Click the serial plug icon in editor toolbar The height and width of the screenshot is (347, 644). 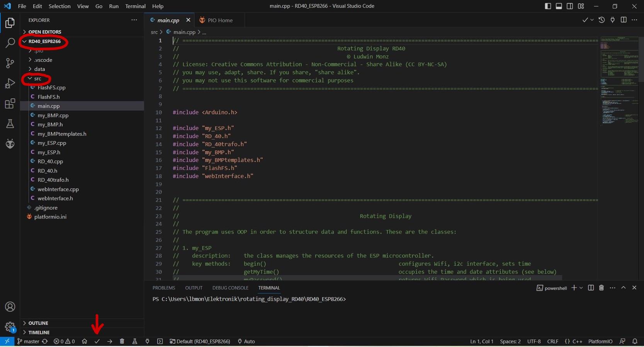click(613, 20)
